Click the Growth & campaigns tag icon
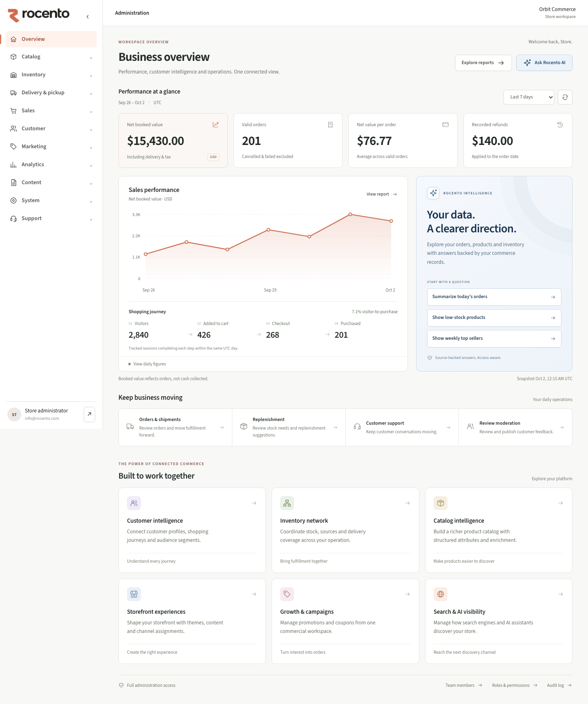588x704 pixels. pyautogui.click(x=287, y=594)
